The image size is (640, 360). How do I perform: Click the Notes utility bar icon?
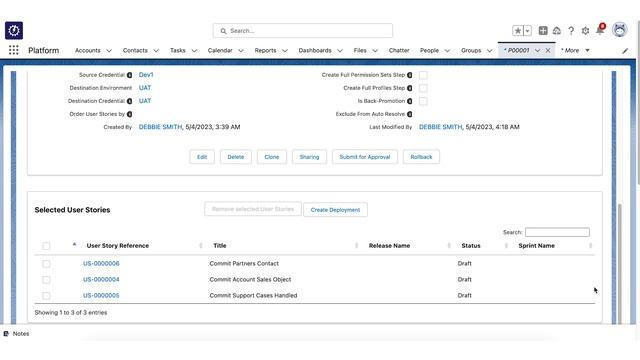pos(6,333)
